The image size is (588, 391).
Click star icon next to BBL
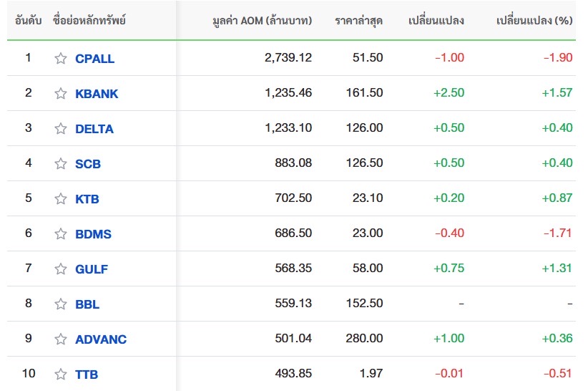coord(60,304)
